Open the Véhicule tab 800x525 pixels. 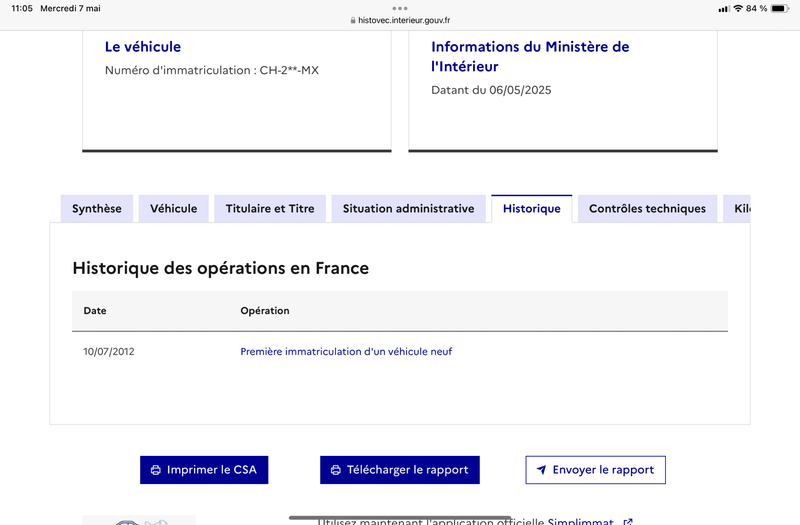(x=174, y=209)
